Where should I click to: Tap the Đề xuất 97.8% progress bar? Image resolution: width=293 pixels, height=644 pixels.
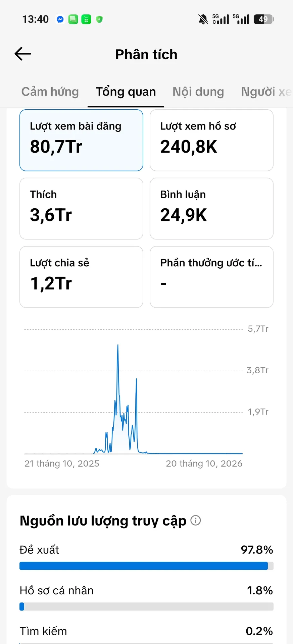[146, 566]
